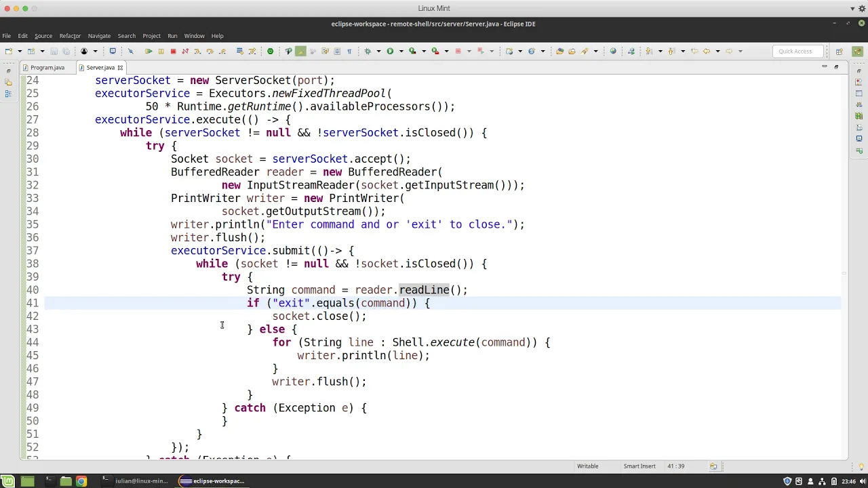Open the Navigate menu
868x488 pixels.
(x=99, y=36)
